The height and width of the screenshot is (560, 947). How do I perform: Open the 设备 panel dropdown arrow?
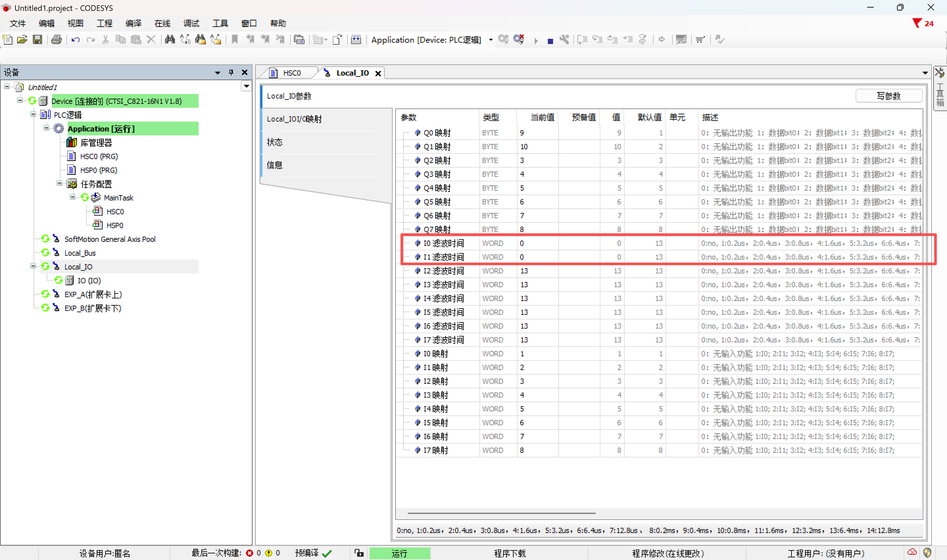(x=217, y=72)
